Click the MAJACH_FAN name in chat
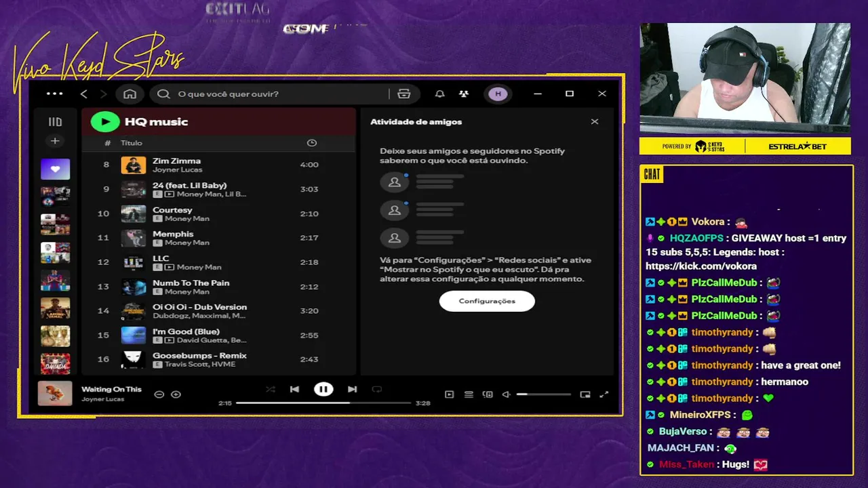The width and height of the screenshot is (868, 488). [x=682, y=448]
